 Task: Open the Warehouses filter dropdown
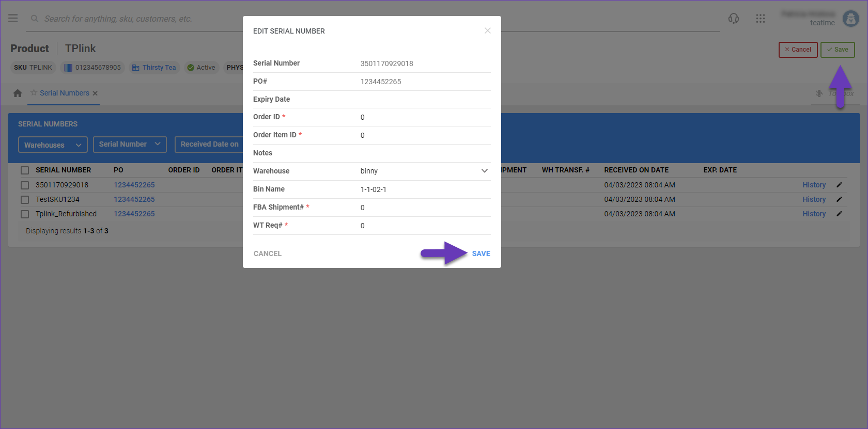[x=53, y=145]
